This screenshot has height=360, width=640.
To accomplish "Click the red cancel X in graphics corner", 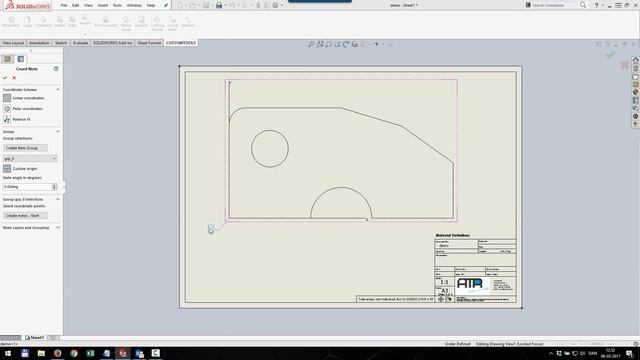I will coord(624,65).
